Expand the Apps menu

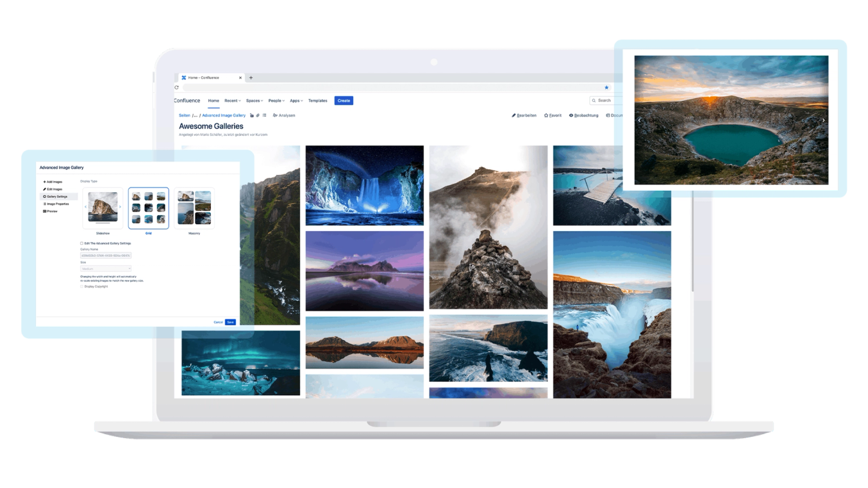tap(296, 101)
